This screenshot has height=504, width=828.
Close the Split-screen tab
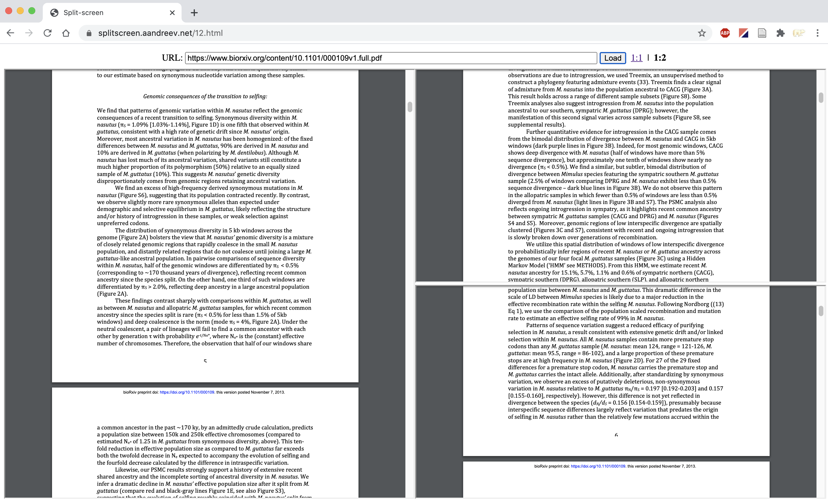[172, 13]
